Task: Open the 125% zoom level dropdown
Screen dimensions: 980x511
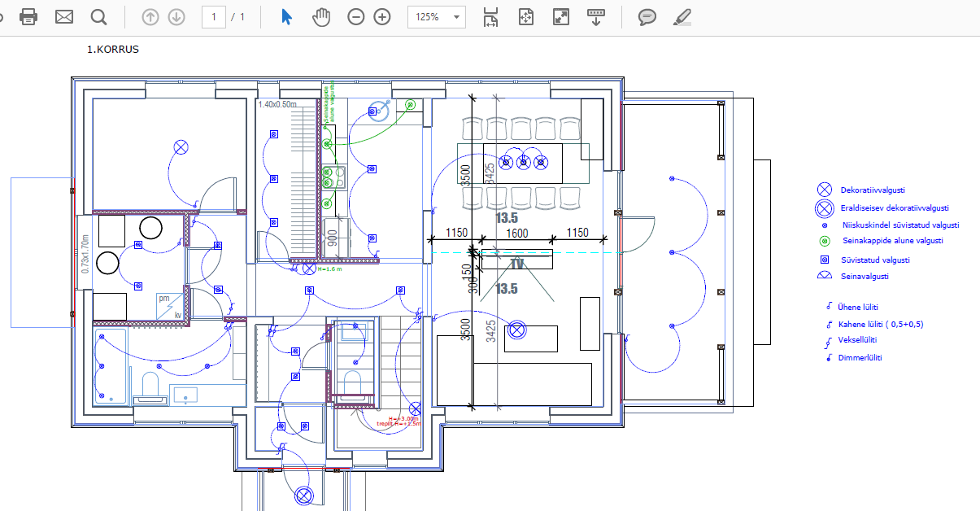Action: [x=437, y=17]
